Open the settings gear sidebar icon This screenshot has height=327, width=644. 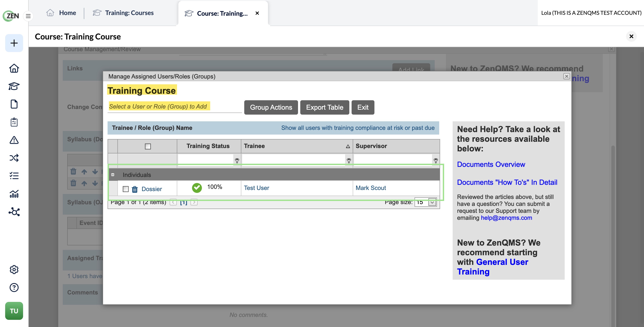click(x=14, y=269)
